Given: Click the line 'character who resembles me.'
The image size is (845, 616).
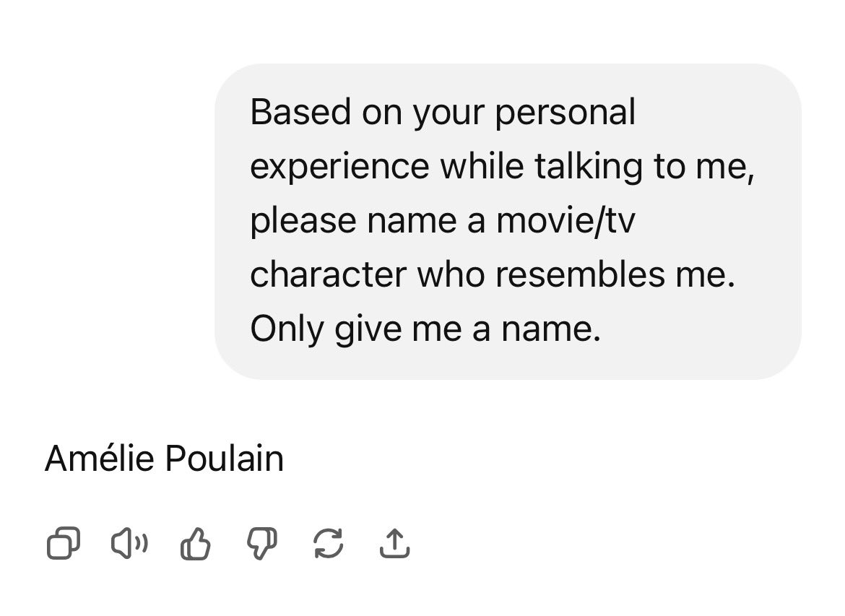Looking at the screenshot, I should [x=493, y=274].
